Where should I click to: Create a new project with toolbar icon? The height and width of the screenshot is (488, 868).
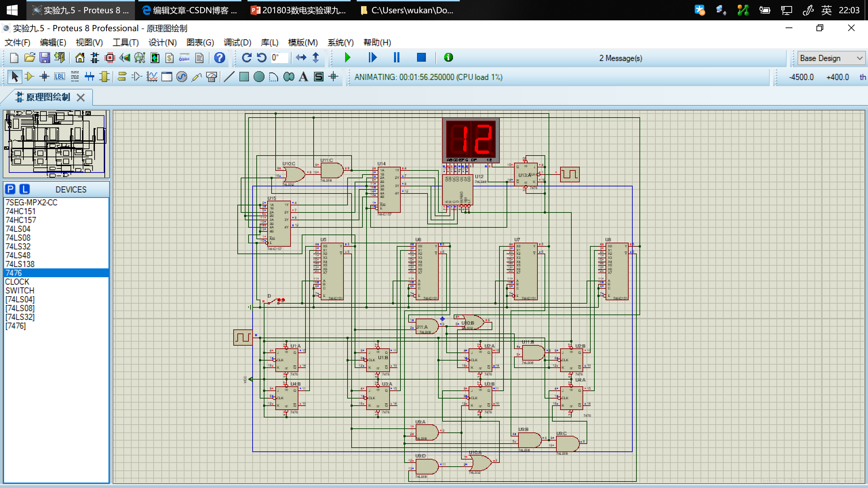click(14, 58)
